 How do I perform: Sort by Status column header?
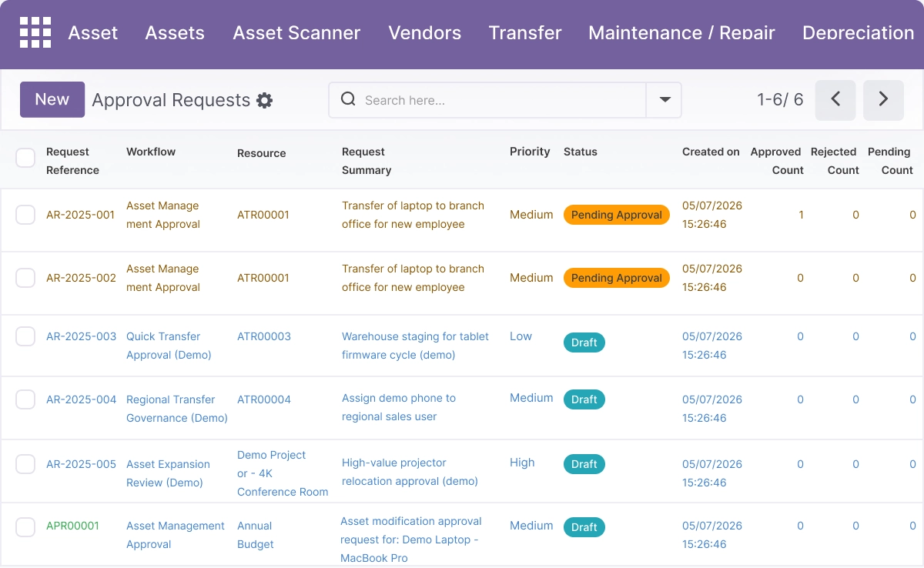[x=581, y=152]
